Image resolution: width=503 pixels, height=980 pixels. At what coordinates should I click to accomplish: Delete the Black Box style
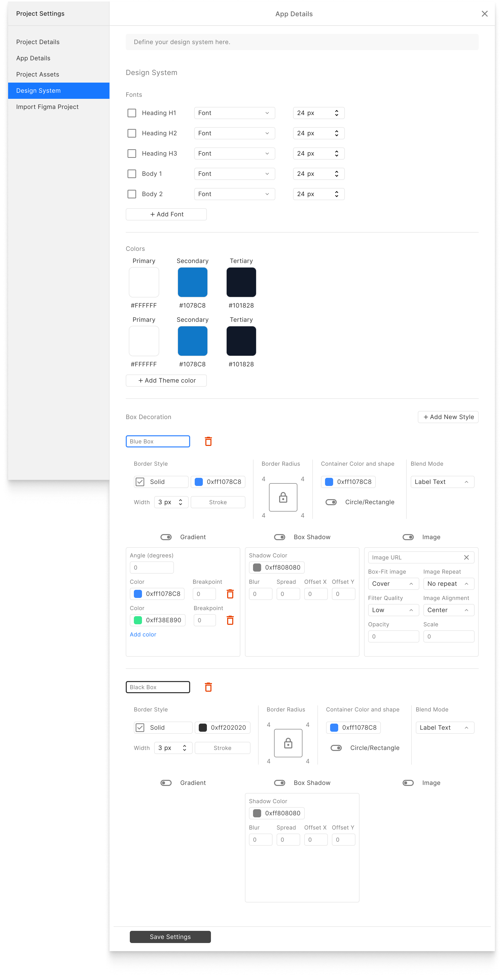pos(208,687)
